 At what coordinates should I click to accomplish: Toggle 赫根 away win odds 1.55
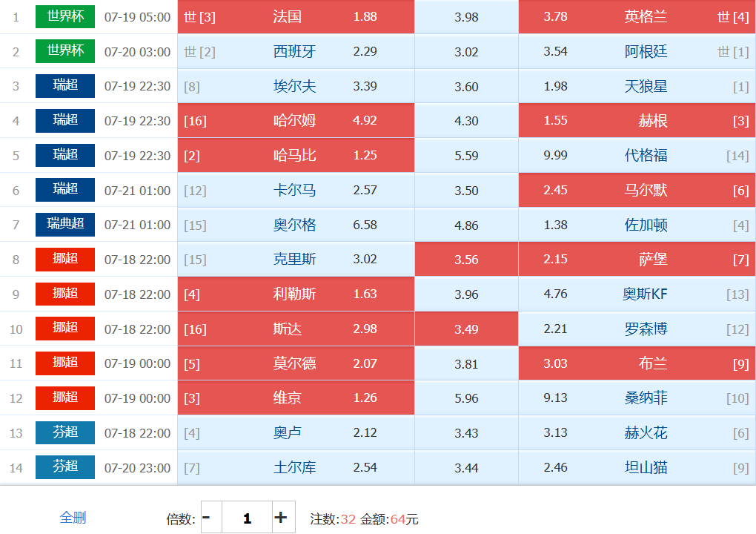(637, 121)
